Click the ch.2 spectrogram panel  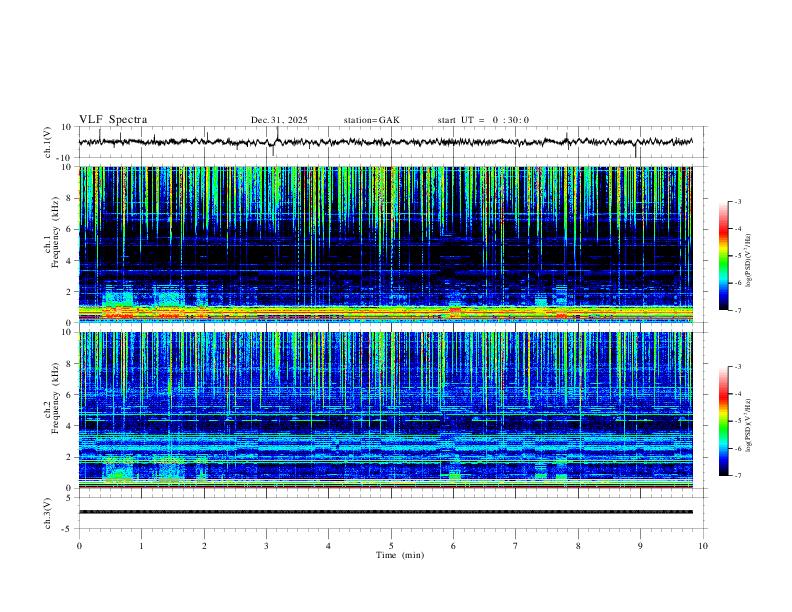[386, 410]
